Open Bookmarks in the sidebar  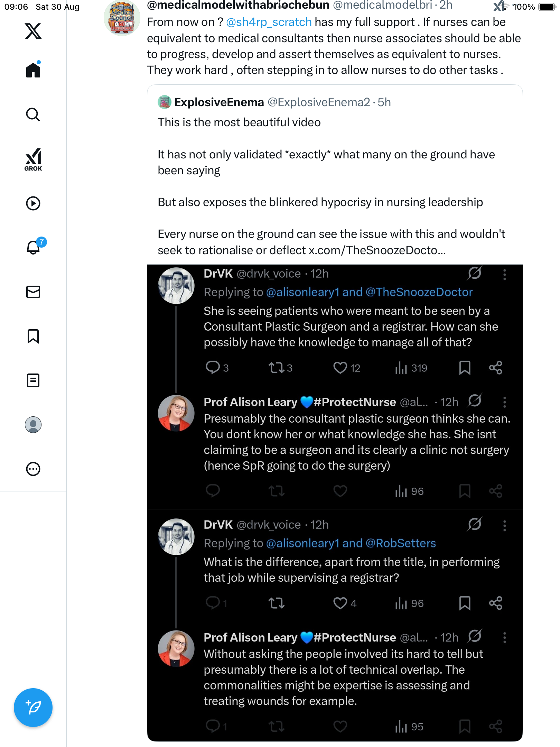pyautogui.click(x=33, y=336)
